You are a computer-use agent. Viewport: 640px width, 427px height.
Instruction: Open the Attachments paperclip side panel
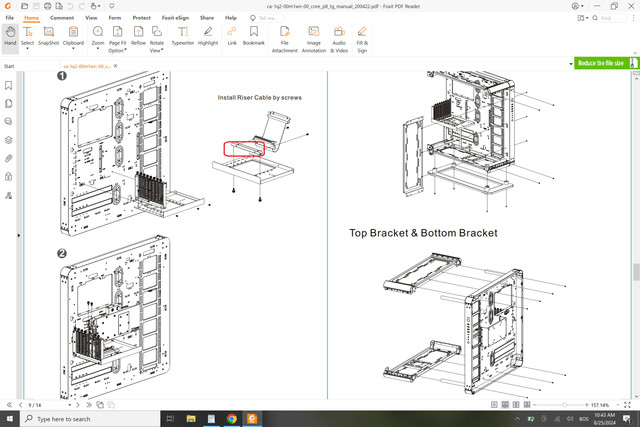8,158
